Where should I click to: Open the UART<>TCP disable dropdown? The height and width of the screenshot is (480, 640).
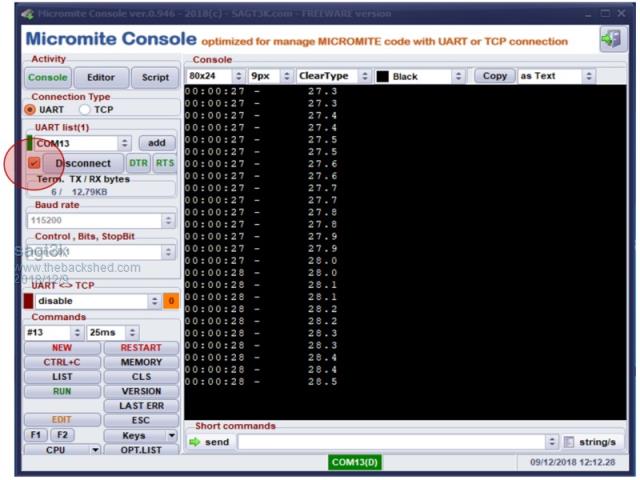pyautogui.click(x=154, y=301)
